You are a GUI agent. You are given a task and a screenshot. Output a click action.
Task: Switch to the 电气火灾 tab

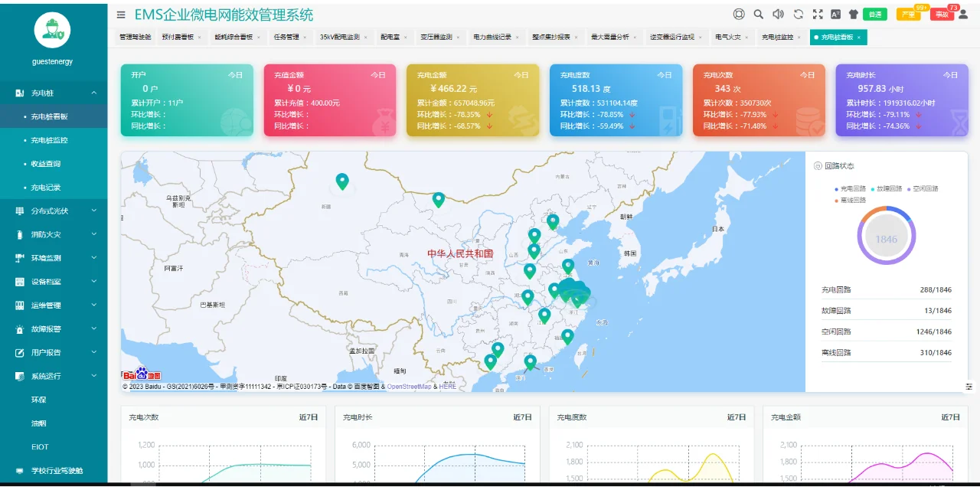point(732,36)
